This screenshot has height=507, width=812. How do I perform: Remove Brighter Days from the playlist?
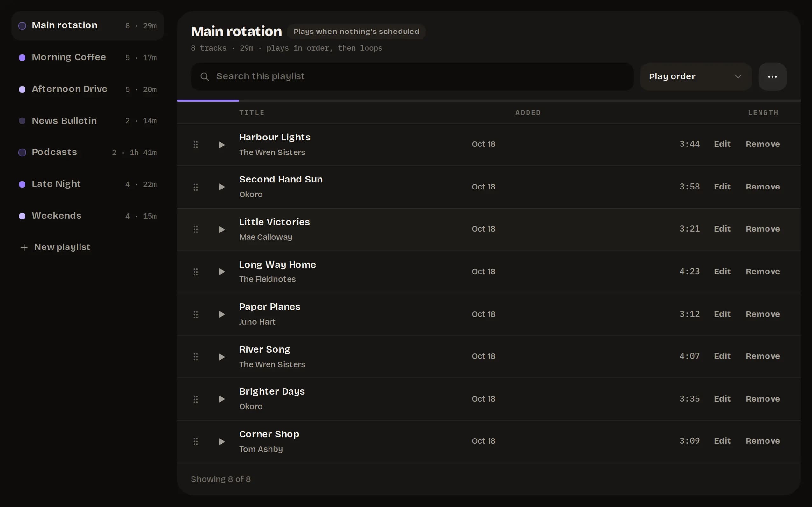pos(762,399)
